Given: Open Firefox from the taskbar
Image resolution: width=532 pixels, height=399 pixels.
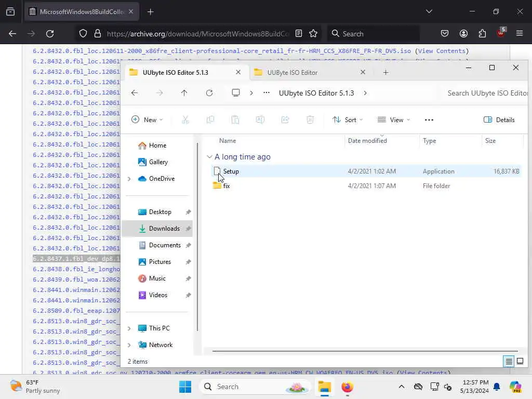Looking at the screenshot, I should pyautogui.click(x=347, y=387).
